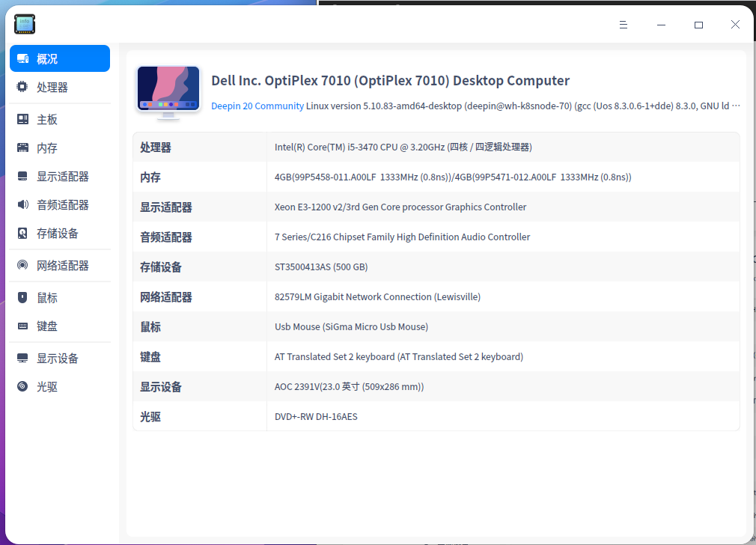This screenshot has width=756, height=545.
Task: Click the 网络适配器 row header in the table
Action: tap(166, 296)
